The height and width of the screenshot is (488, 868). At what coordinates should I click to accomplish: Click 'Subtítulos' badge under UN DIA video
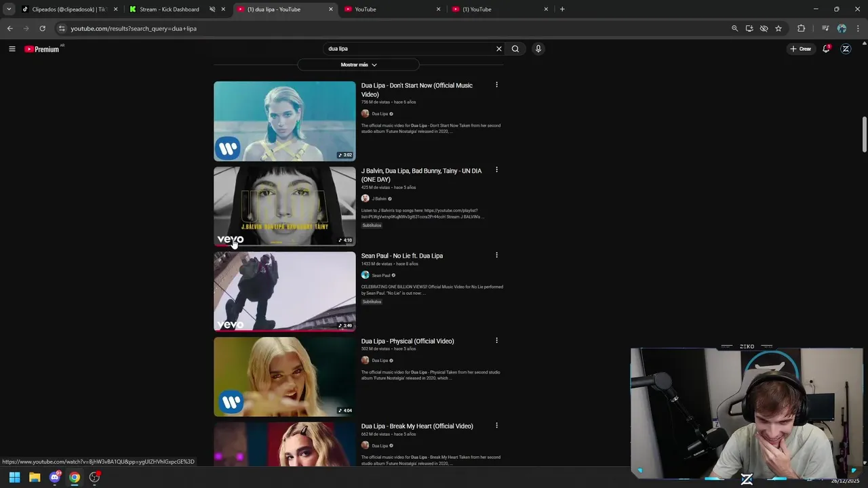tap(372, 225)
